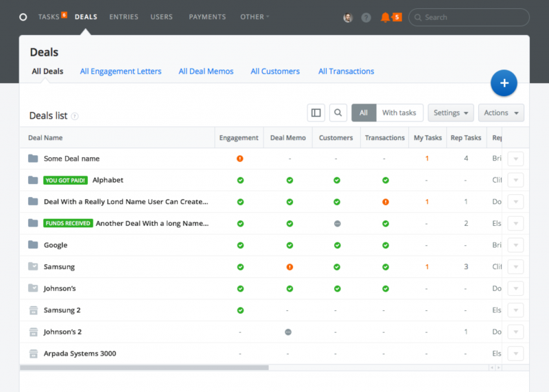Click the scrollbar left arrow

point(492,368)
